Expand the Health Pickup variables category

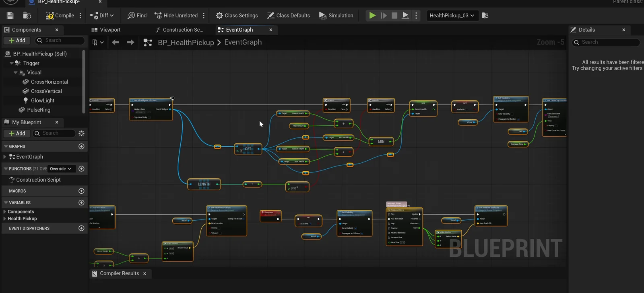pyautogui.click(x=5, y=219)
